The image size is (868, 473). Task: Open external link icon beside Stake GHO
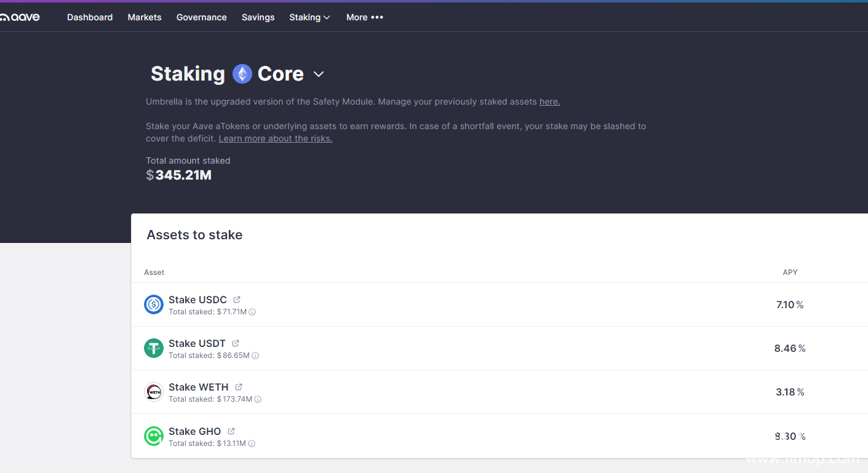231,431
